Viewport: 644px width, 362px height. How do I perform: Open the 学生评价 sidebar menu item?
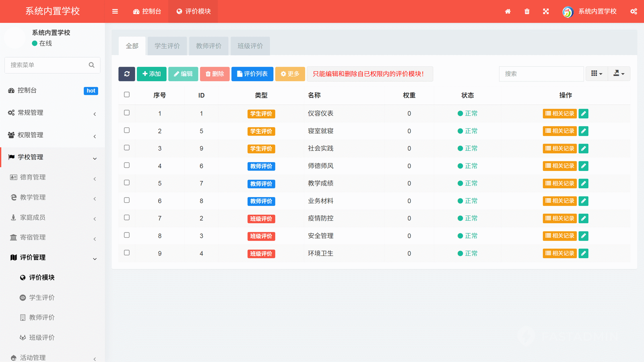(42, 298)
